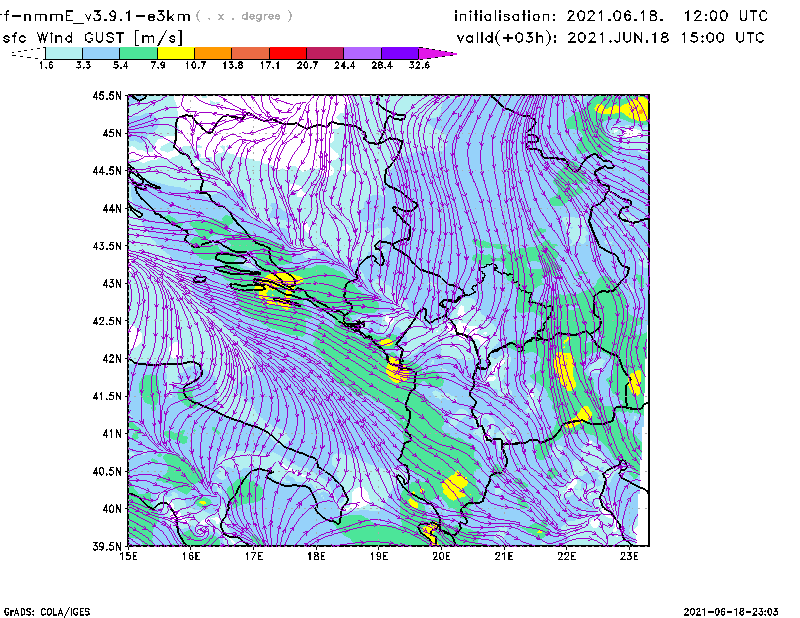The width and height of the screenshot is (800, 618).
Task: Click the '43N' latitude label
Action: pos(112,283)
